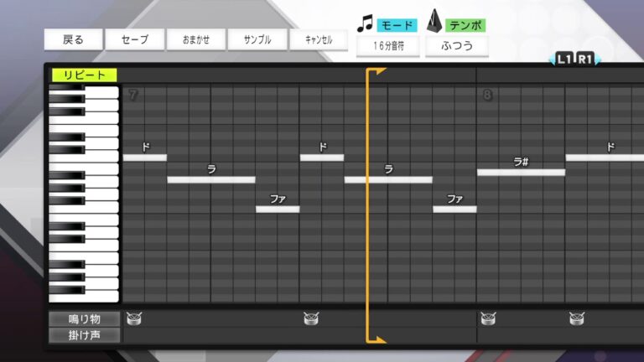
Task: Click the 戻る back button
Action: click(74, 39)
